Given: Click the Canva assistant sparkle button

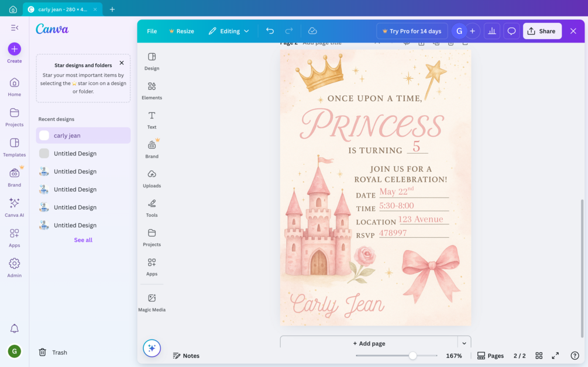Looking at the screenshot, I should (x=152, y=348).
